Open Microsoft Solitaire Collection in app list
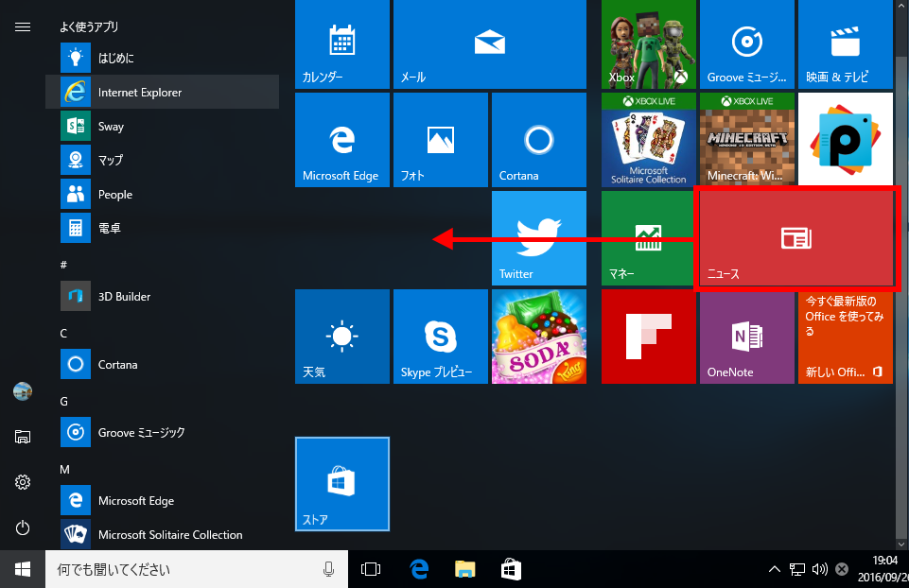Viewport: 909px width, 588px height. click(163, 534)
